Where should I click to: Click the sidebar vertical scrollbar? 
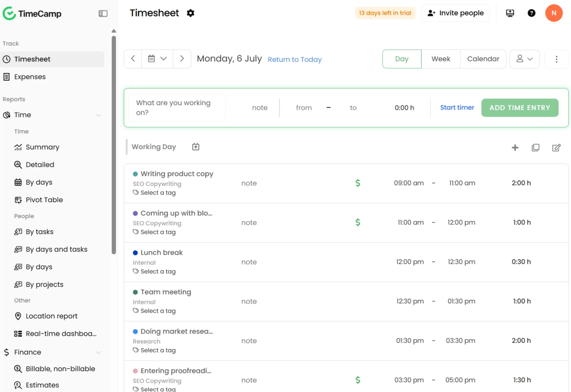114,145
